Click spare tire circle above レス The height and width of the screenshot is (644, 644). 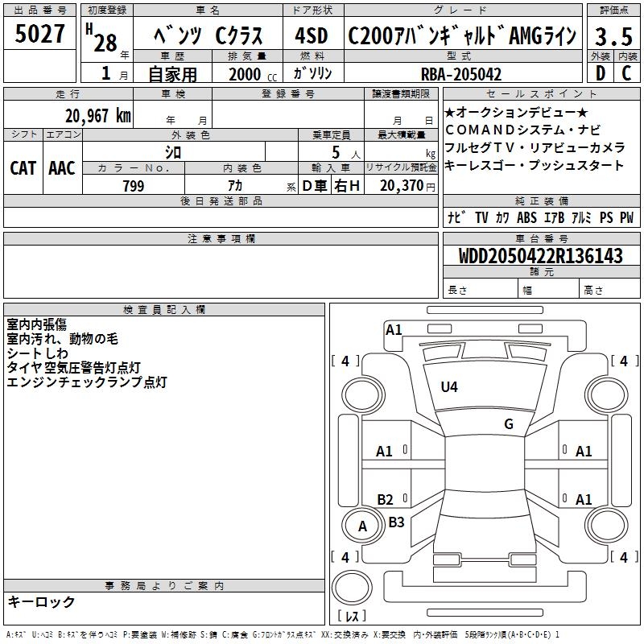click(352, 587)
